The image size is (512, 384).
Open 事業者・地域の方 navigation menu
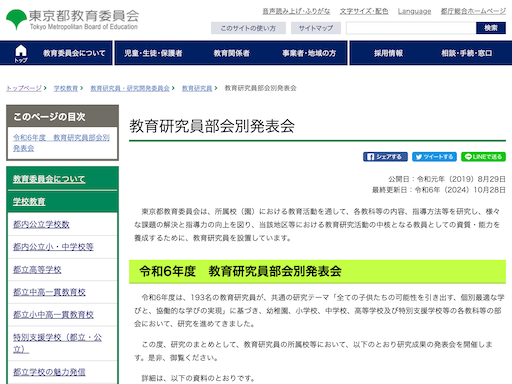point(309,53)
